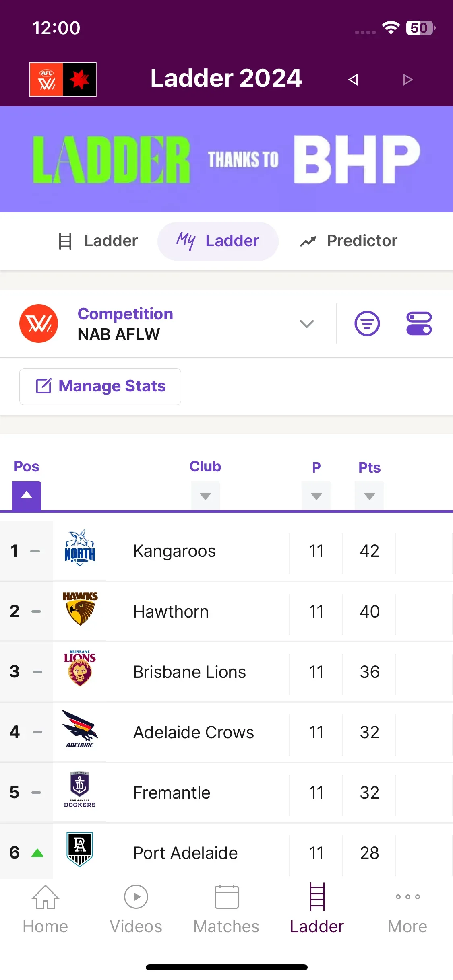This screenshot has height=980, width=453.
Task: Open More options in bottom navigation
Action: pos(407,909)
